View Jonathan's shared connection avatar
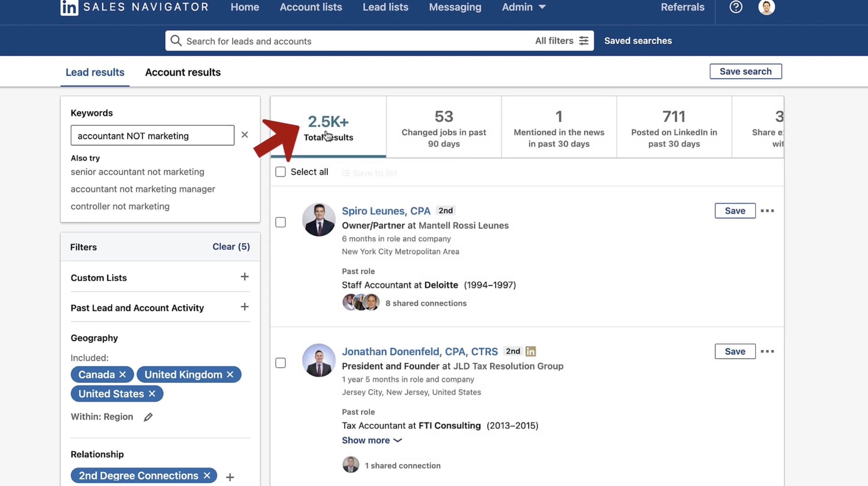Image resolution: width=868 pixels, height=486 pixels. click(x=351, y=465)
